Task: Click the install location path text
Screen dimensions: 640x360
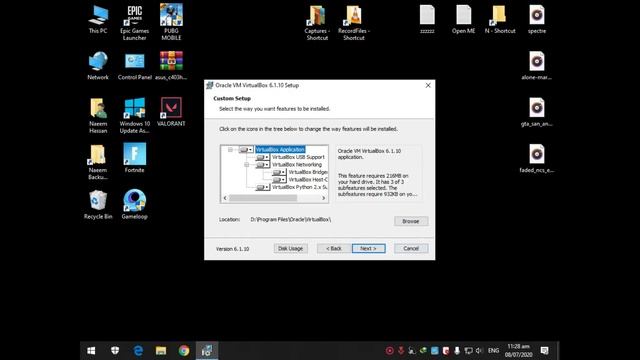Action: click(x=291, y=220)
